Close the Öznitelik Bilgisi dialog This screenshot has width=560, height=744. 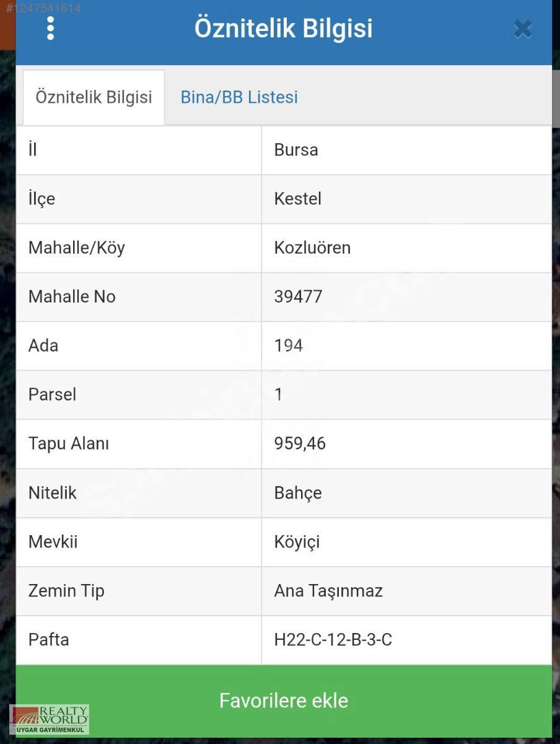[523, 29]
